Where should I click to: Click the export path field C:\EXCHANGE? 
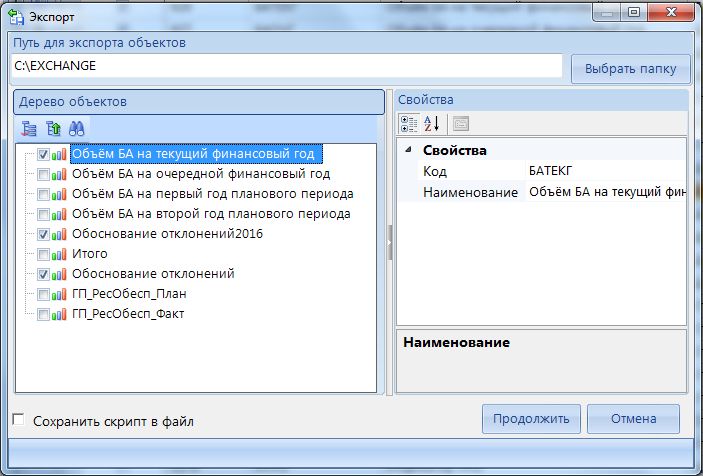[x=285, y=66]
